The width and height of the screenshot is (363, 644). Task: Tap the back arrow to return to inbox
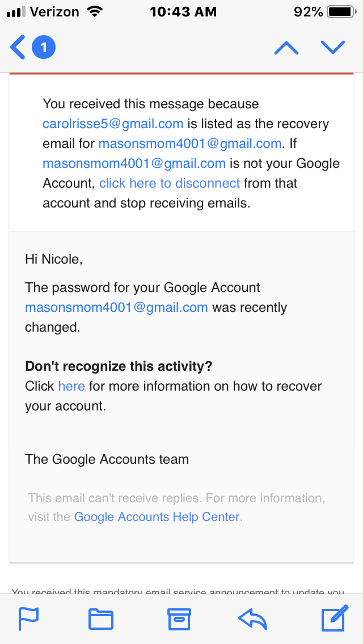(18, 48)
